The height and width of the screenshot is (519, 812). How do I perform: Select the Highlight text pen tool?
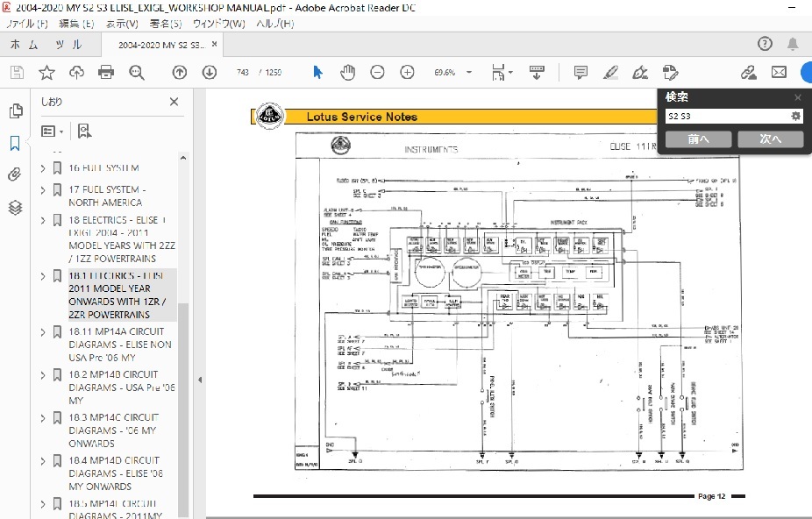[610, 73]
